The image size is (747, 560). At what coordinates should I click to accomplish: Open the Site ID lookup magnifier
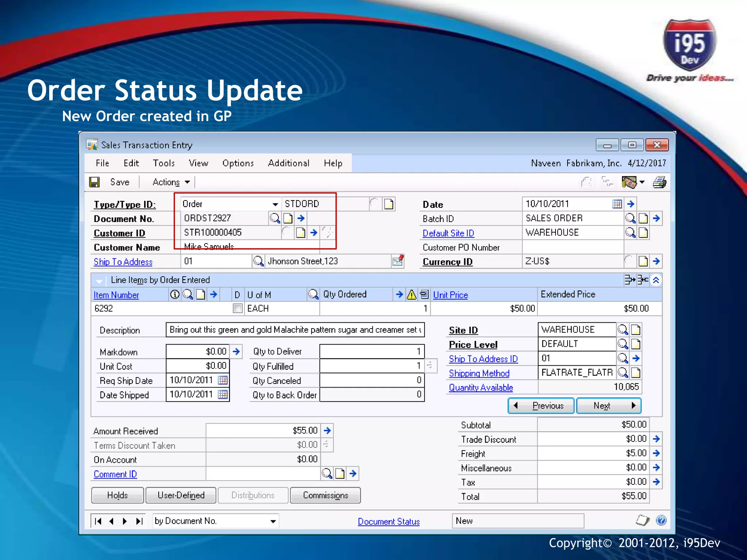click(x=623, y=330)
